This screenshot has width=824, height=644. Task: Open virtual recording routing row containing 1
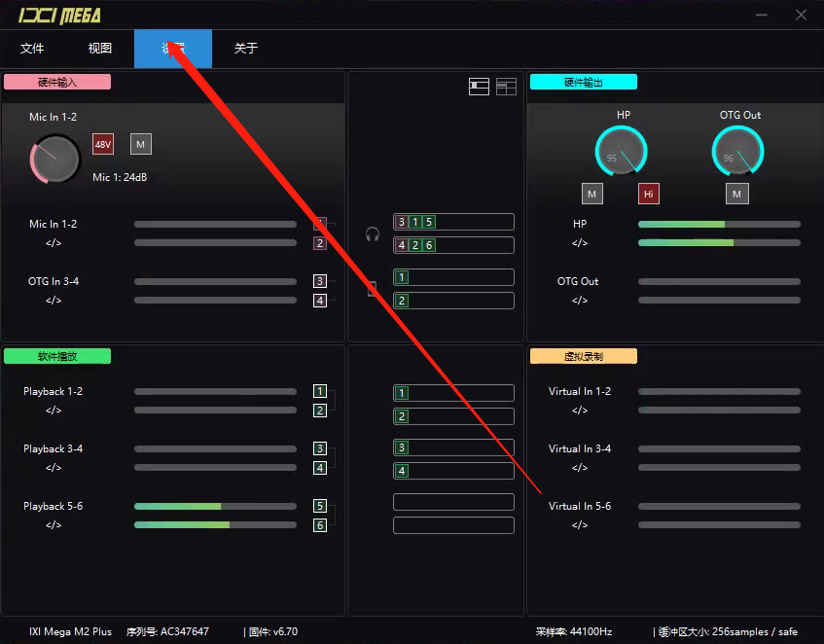click(x=453, y=393)
